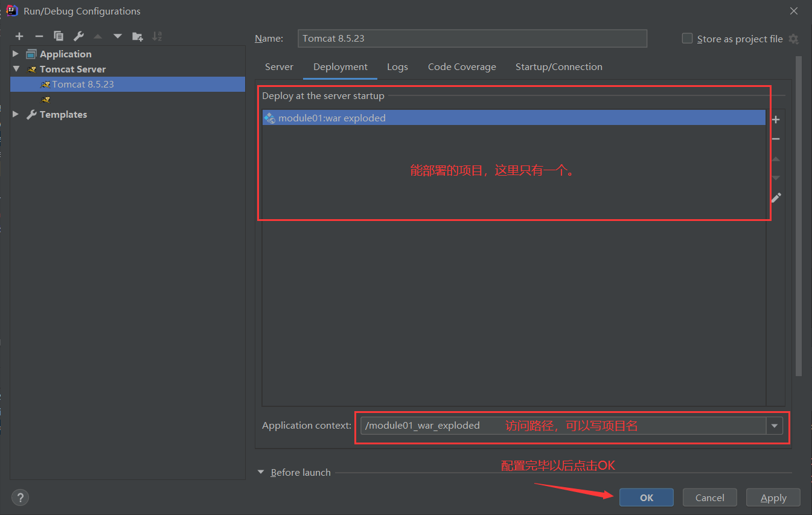Add a new configuration with the plus icon
Image resolution: width=812 pixels, height=515 pixels.
tap(19, 36)
